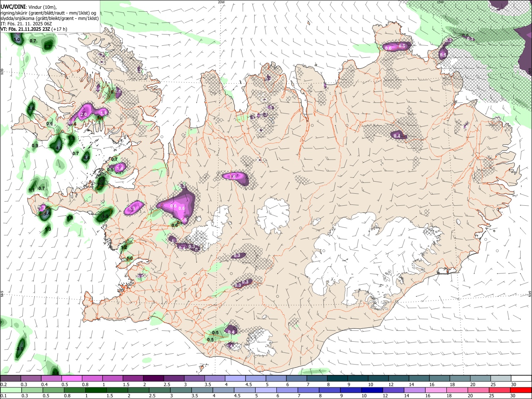The image size is (532, 399).
Task: Pick the upper legend swatch between 1.5 and 2
Action: [133, 379]
